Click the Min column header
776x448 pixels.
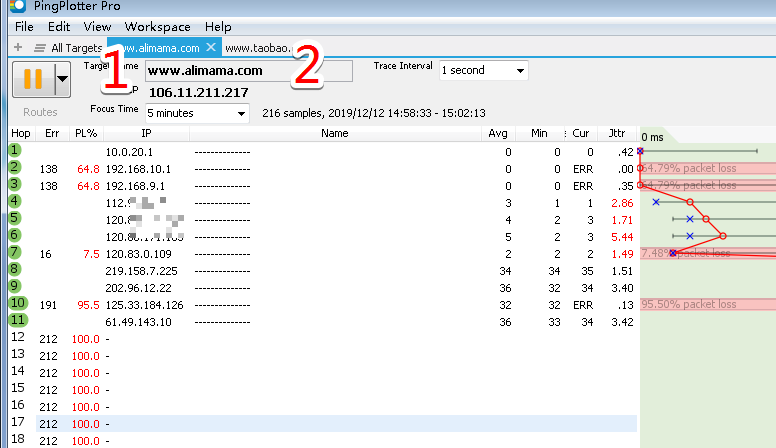539,133
